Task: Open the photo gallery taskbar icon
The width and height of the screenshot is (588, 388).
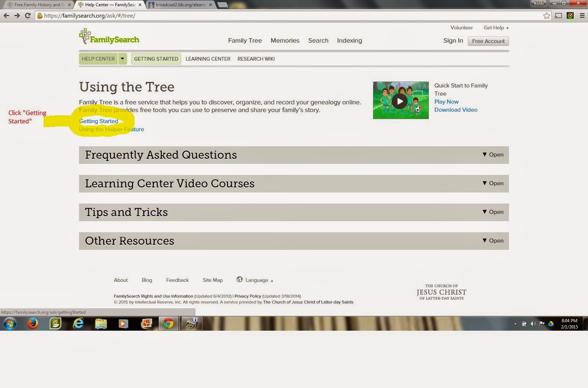Action: point(146,324)
